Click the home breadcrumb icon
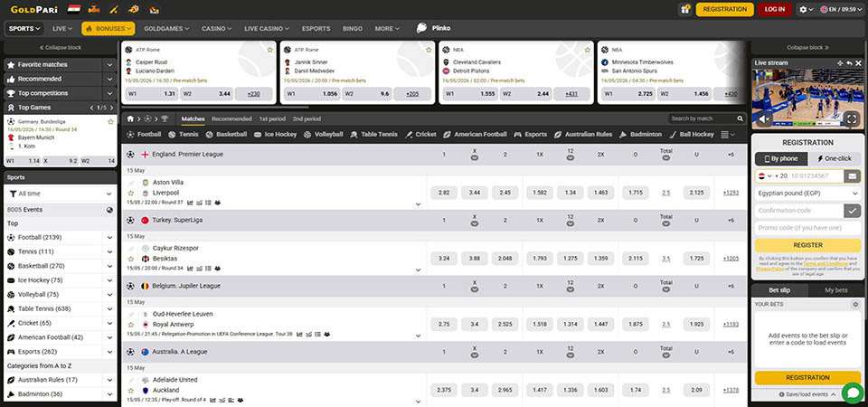 coord(130,119)
